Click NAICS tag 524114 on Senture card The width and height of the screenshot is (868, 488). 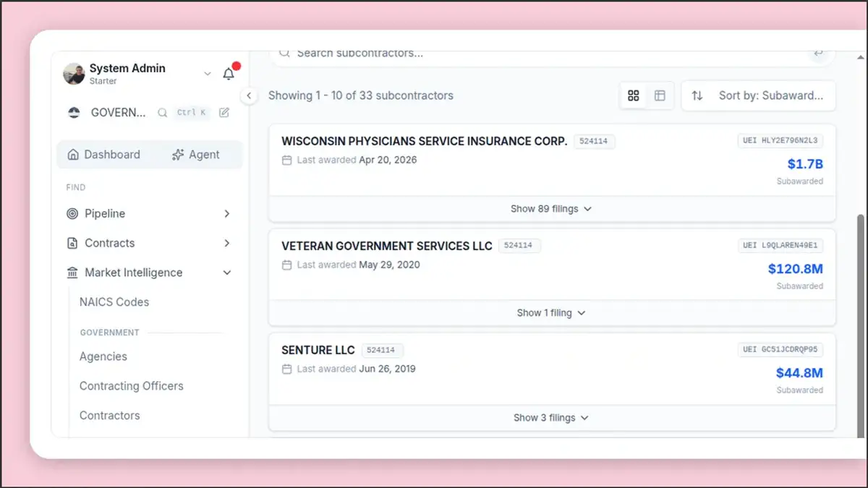coord(383,351)
